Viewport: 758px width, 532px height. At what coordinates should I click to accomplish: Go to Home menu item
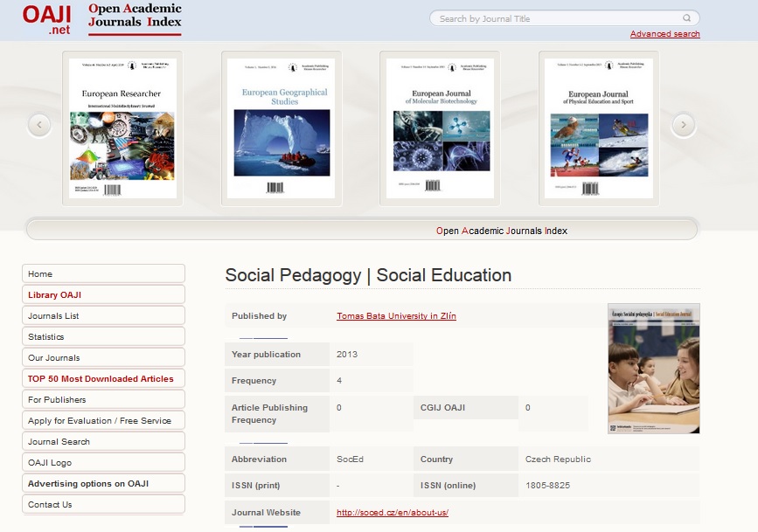(103, 273)
